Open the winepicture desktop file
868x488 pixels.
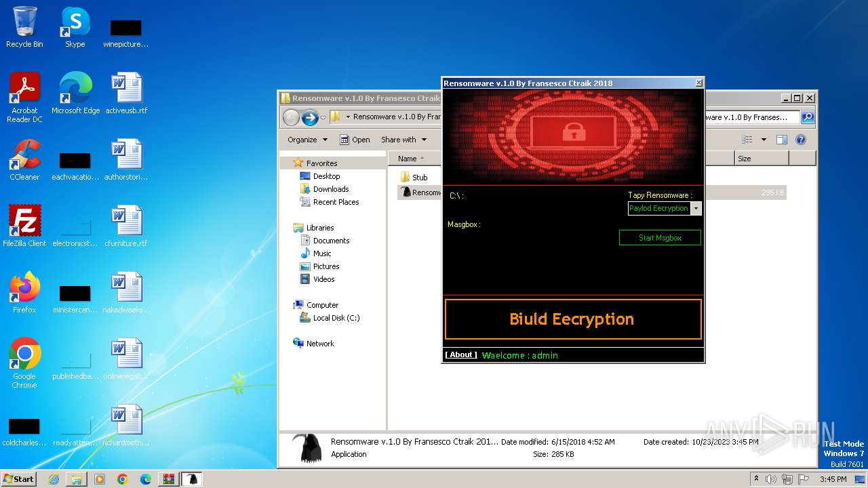click(126, 33)
